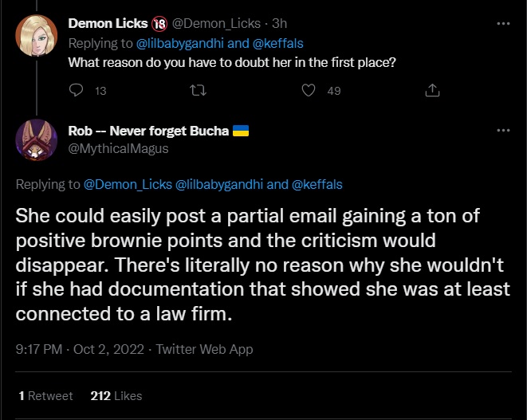Viewport: 527px width, 420px height.
Task: Share the Demon Licks tweet
Action: [x=432, y=91]
